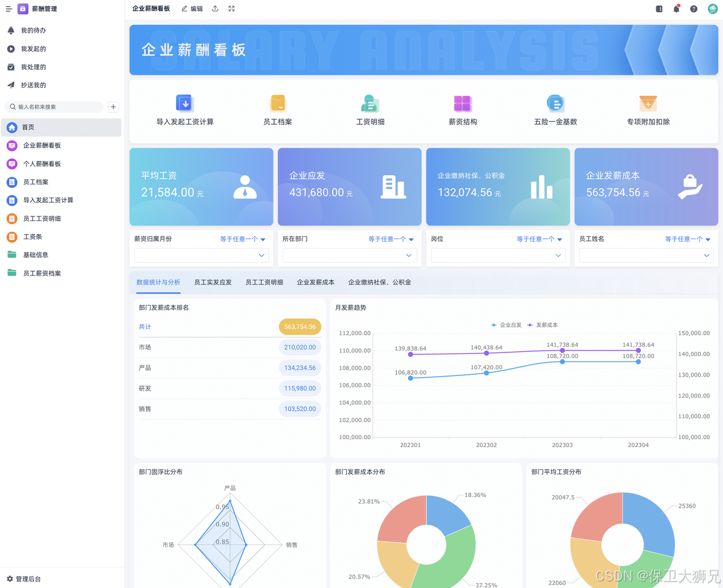Click the share/export icon in top bar
Screen dimensions: 723x588
pyautogui.click(x=215, y=9)
